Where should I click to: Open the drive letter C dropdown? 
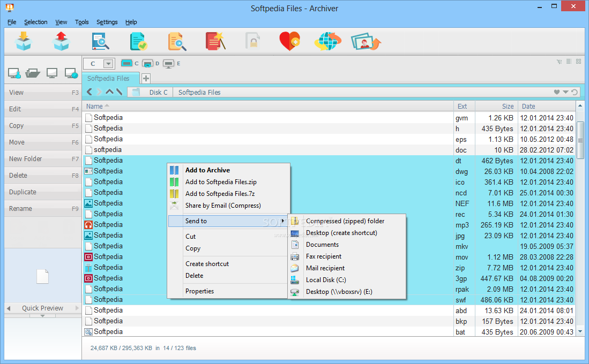(108, 63)
